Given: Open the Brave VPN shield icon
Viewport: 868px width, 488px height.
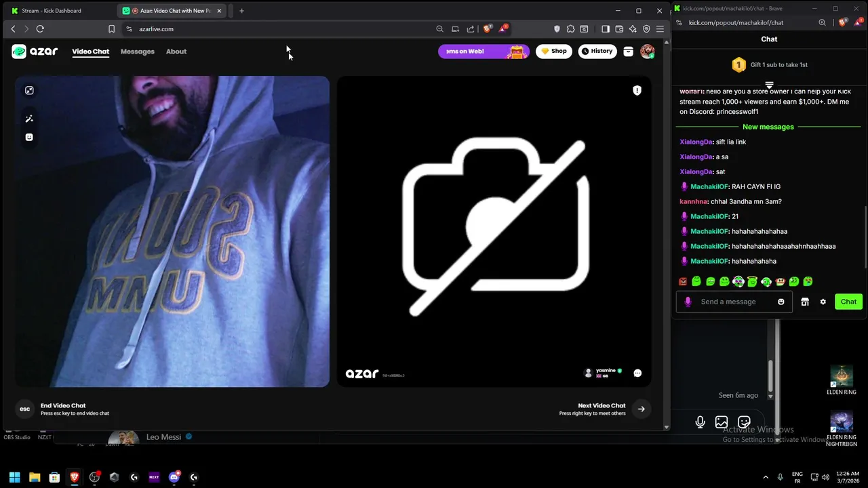Looking at the screenshot, I should click(x=646, y=29).
